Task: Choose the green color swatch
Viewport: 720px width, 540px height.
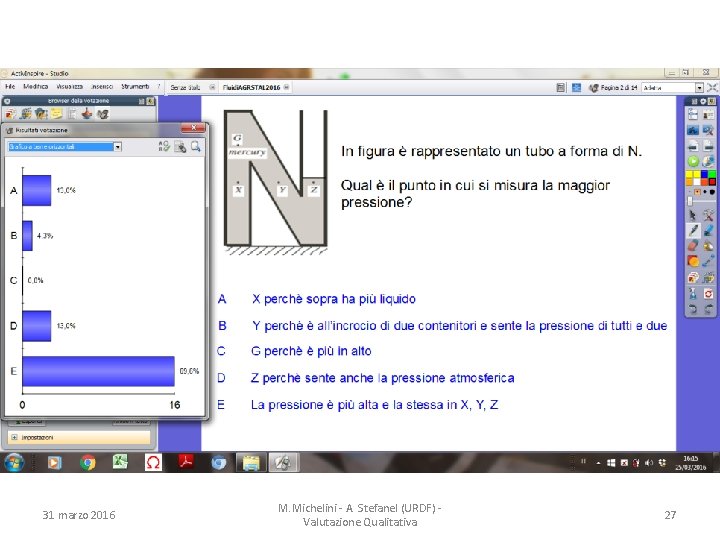Action: pos(712,174)
